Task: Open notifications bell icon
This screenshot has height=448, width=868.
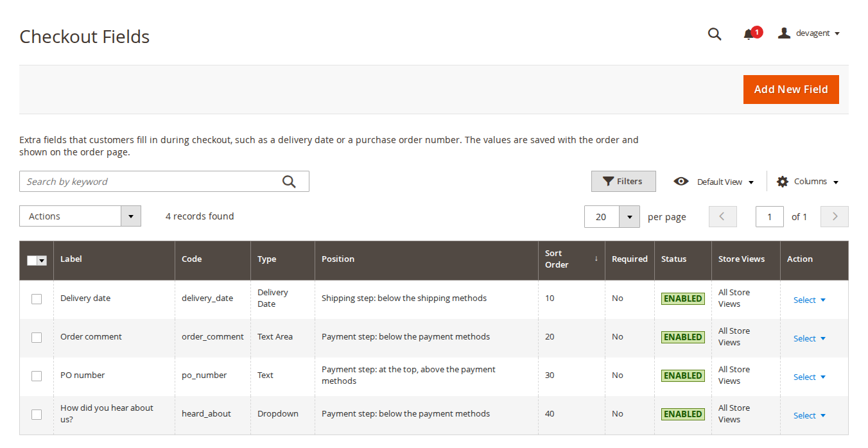Action: tap(749, 34)
